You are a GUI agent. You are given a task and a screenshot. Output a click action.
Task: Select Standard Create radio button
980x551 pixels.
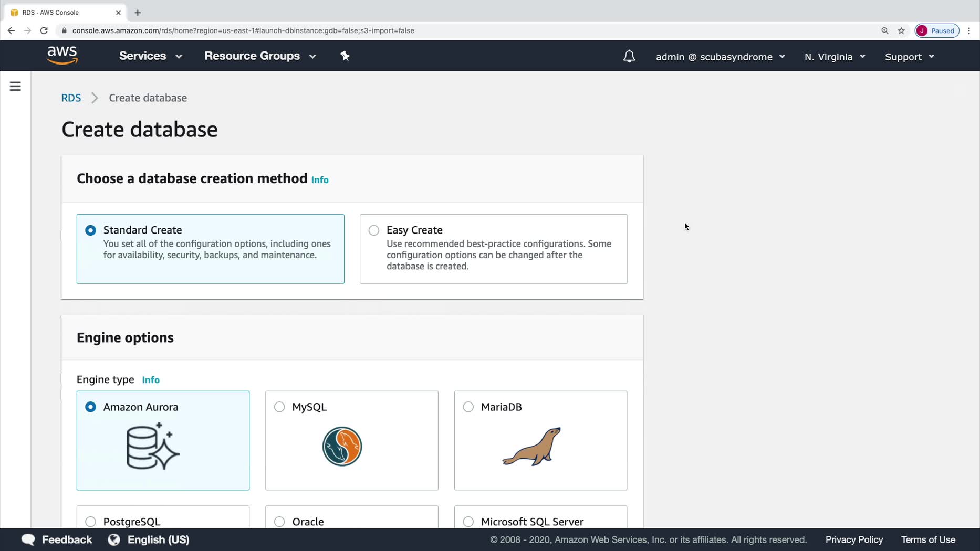90,230
